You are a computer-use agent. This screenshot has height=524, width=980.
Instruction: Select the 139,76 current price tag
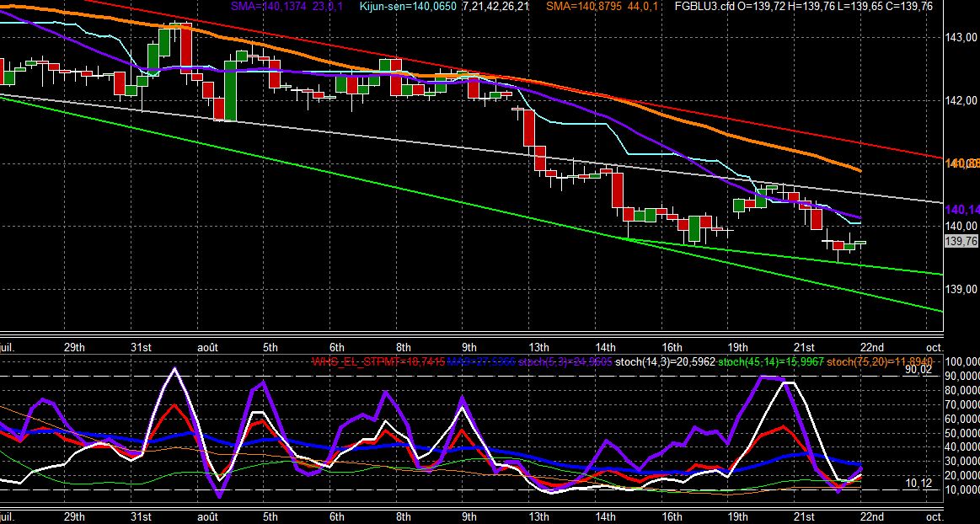961,242
